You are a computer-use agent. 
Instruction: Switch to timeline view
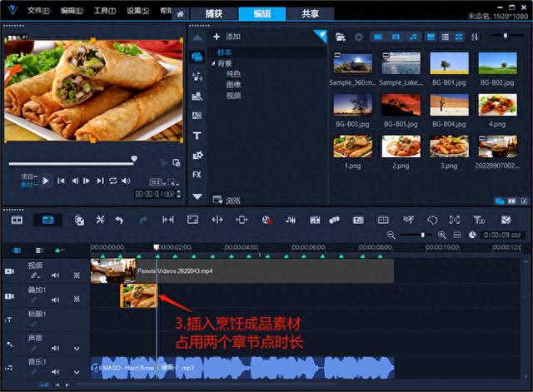coord(47,220)
